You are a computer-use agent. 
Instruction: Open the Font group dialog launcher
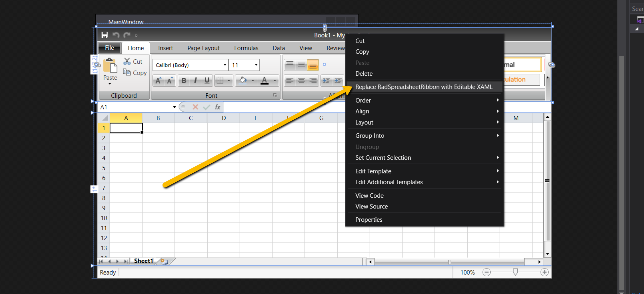click(x=275, y=95)
